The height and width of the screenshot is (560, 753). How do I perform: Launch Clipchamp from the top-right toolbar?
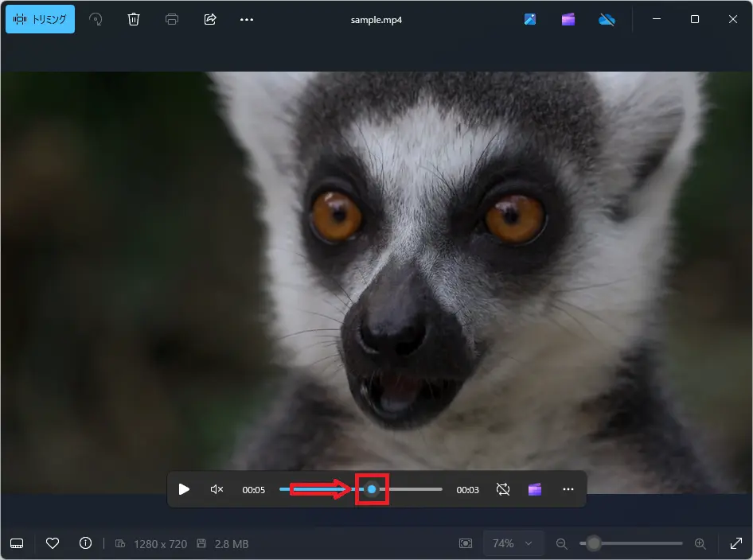pyautogui.click(x=568, y=20)
